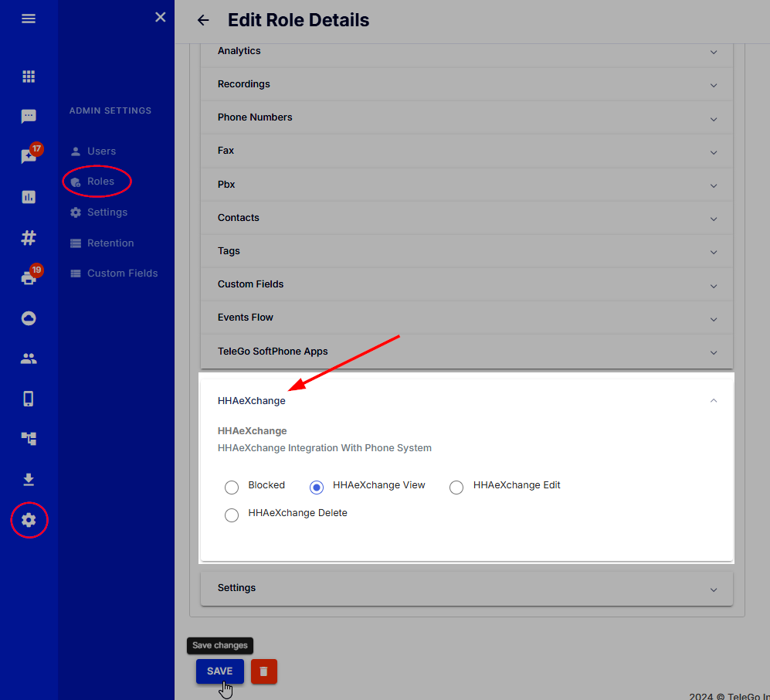Open the downloads arrow icon
Image resolution: width=770 pixels, height=700 pixels.
[x=29, y=480]
